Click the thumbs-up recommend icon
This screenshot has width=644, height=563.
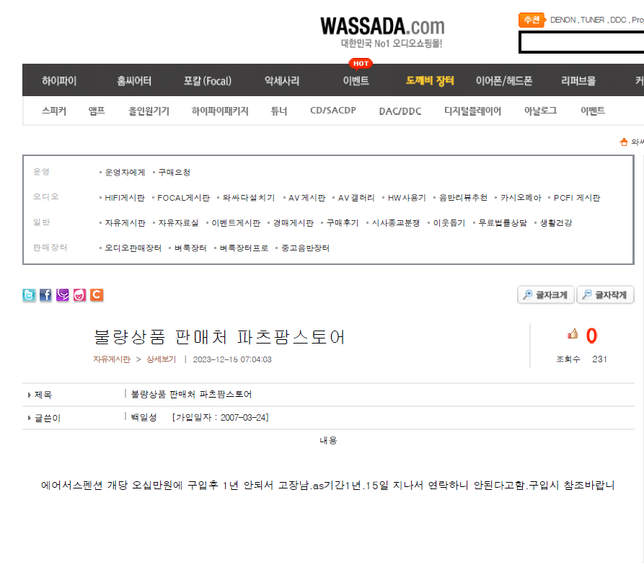click(x=573, y=335)
